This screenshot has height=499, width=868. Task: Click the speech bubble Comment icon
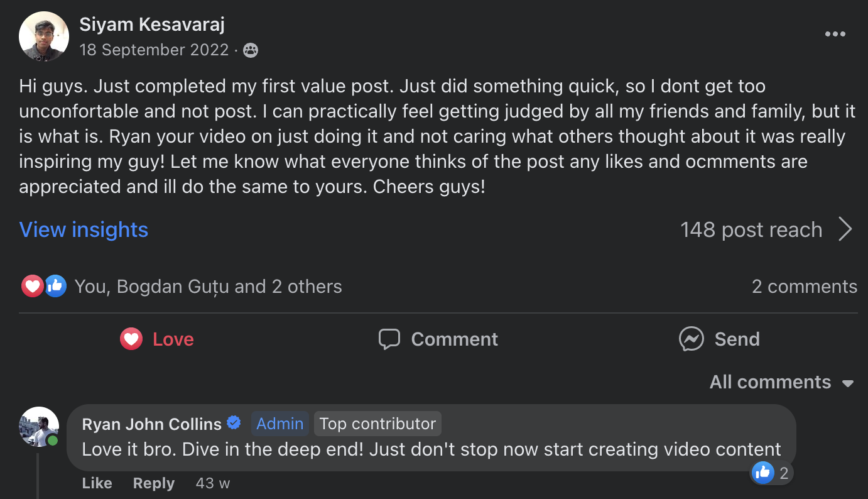pos(389,339)
